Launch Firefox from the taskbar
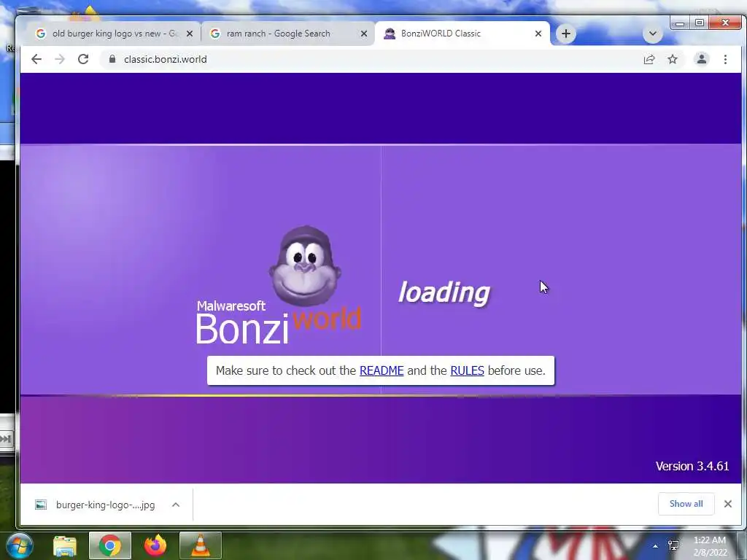Image resolution: width=747 pixels, height=560 pixels. click(155, 545)
